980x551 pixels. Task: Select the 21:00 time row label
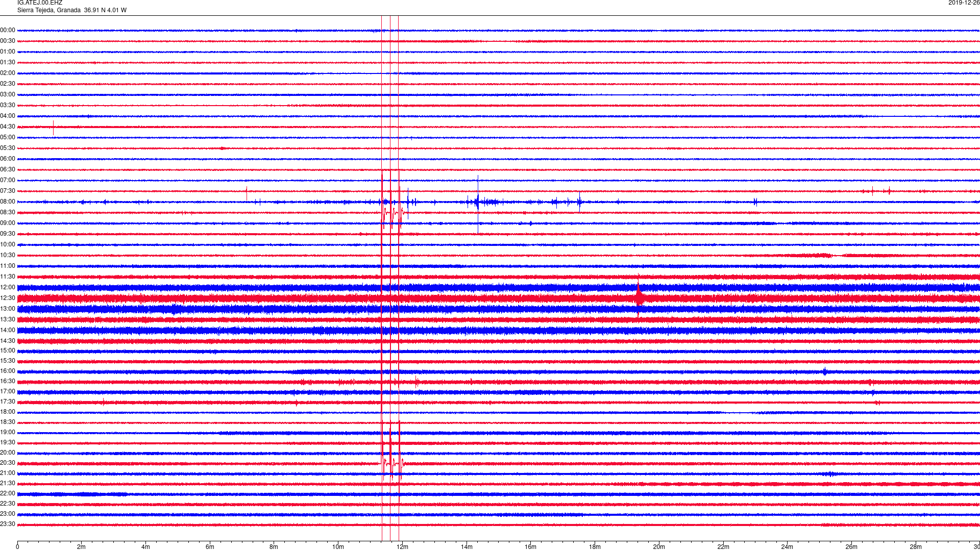8,473
